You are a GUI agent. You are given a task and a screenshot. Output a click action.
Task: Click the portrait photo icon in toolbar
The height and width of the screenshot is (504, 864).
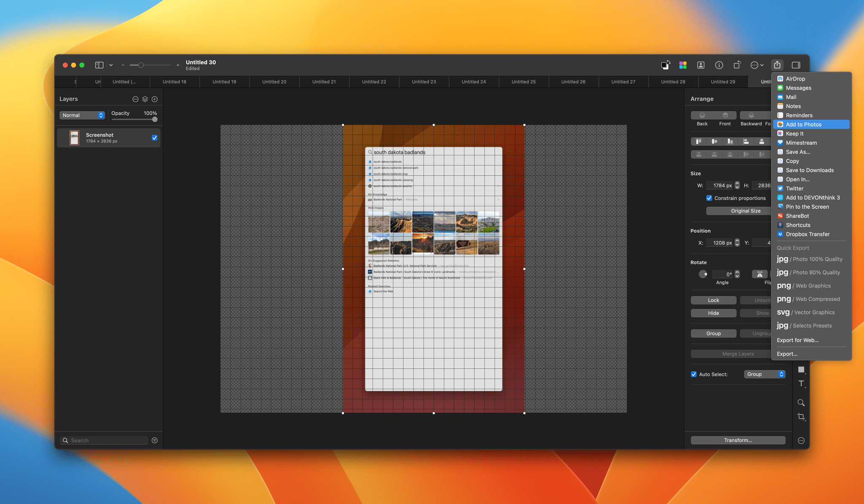coord(701,65)
